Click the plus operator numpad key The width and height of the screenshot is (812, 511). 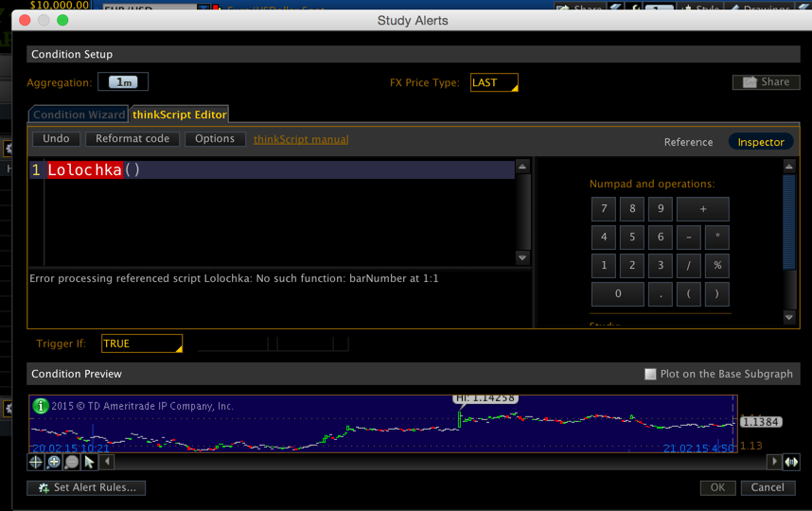702,209
